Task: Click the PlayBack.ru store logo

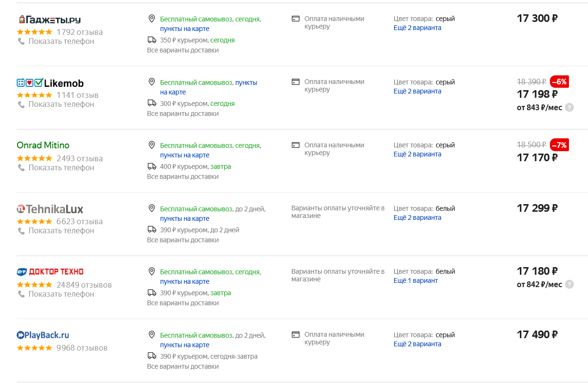Action: pos(43,335)
